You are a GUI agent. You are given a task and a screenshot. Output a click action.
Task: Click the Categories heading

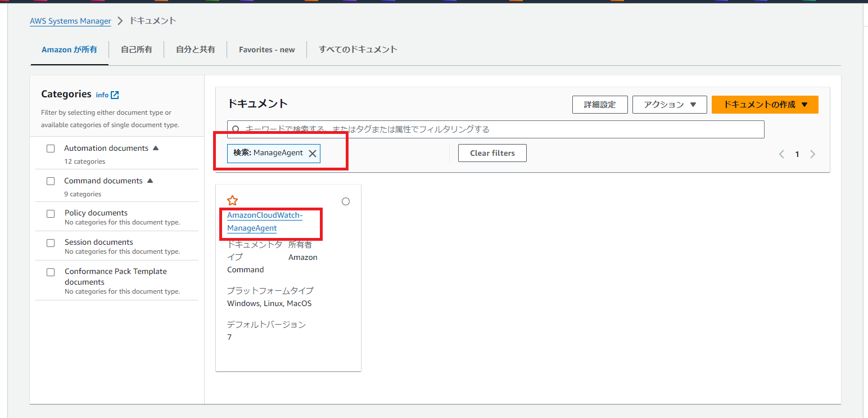pos(66,94)
